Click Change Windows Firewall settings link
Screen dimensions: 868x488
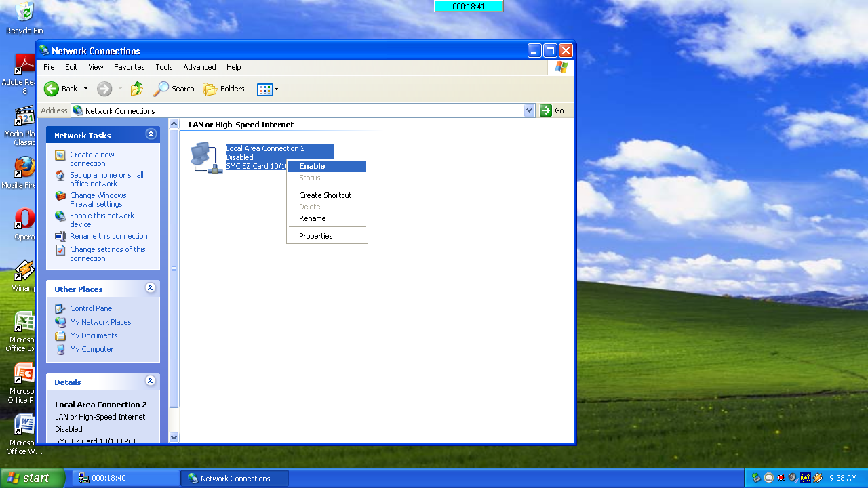(98, 200)
